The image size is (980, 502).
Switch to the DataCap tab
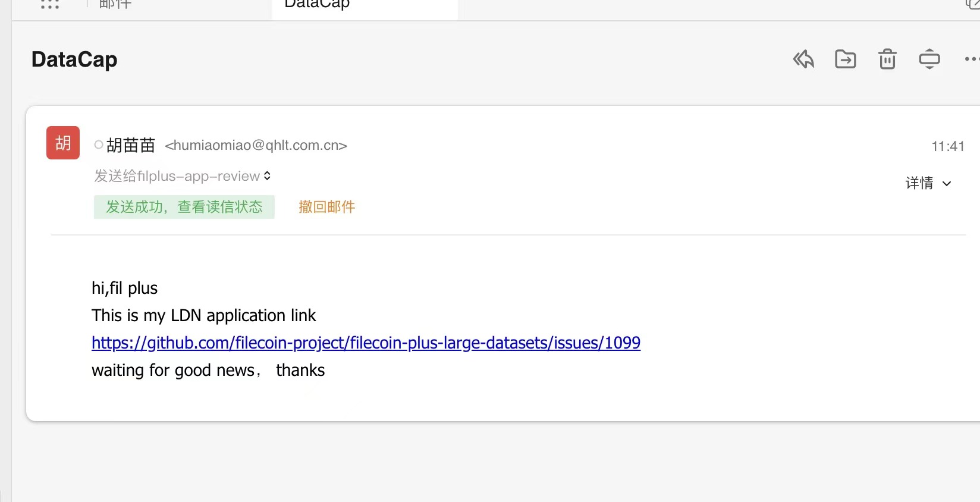(x=316, y=5)
